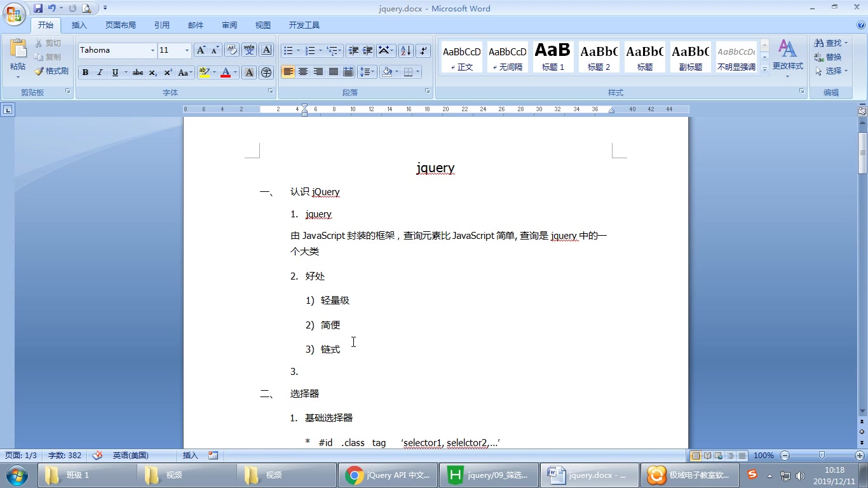Toggle Bold formatting
Screen dimensions: 868x488
click(85, 72)
